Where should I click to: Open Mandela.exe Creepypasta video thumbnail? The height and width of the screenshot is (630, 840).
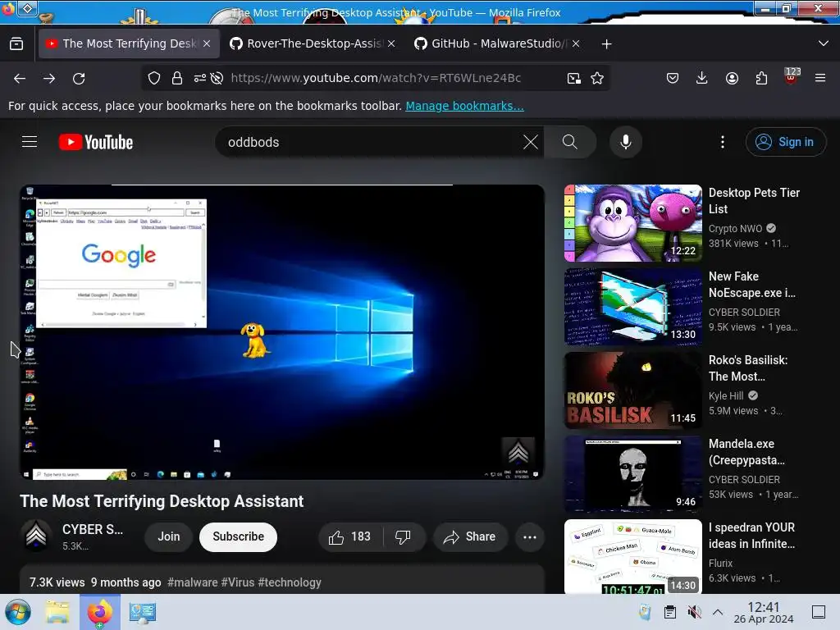[x=632, y=474]
